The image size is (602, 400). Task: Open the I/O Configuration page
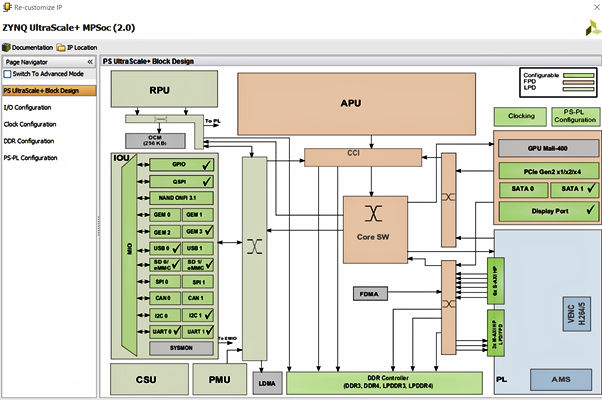click(x=21, y=107)
